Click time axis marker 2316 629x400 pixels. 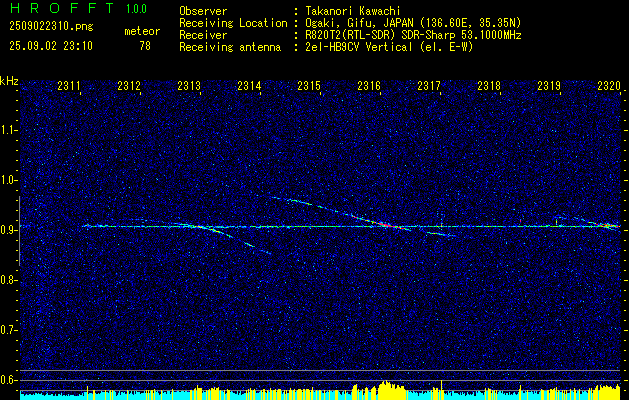pos(369,85)
